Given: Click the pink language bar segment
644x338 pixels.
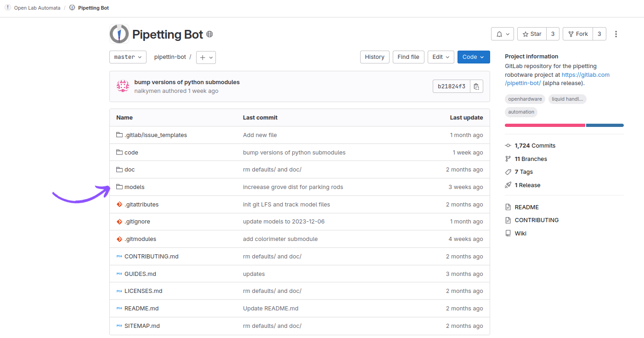Looking at the screenshot, I should pos(545,125).
